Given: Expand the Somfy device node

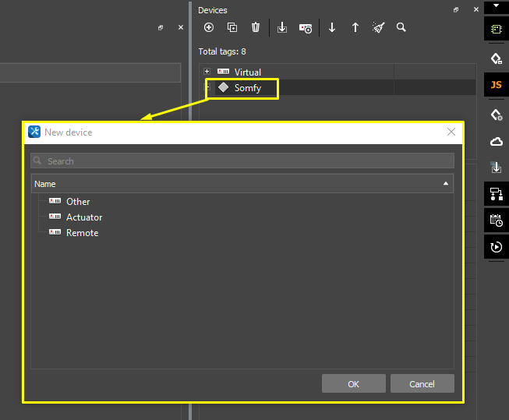Looking at the screenshot, I should tap(207, 88).
